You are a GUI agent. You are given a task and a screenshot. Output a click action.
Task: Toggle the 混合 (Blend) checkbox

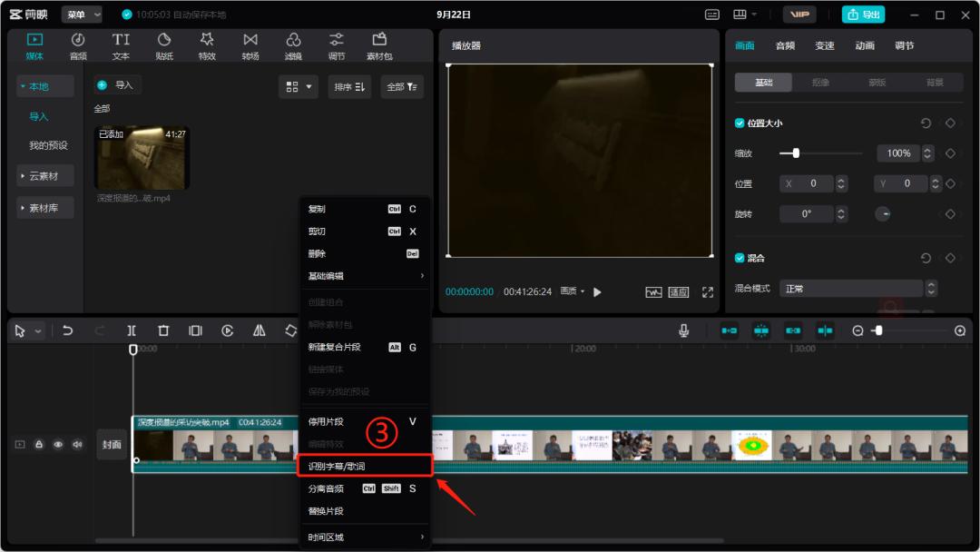(740, 257)
